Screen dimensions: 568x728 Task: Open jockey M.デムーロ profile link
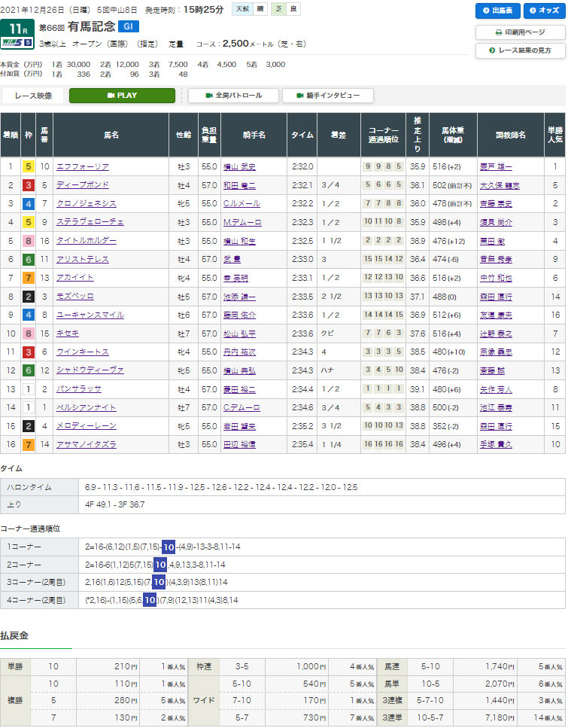click(x=242, y=222)
